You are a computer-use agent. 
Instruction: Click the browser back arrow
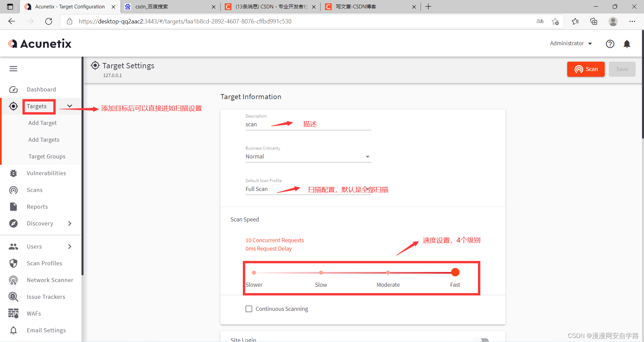coord(12,21)
